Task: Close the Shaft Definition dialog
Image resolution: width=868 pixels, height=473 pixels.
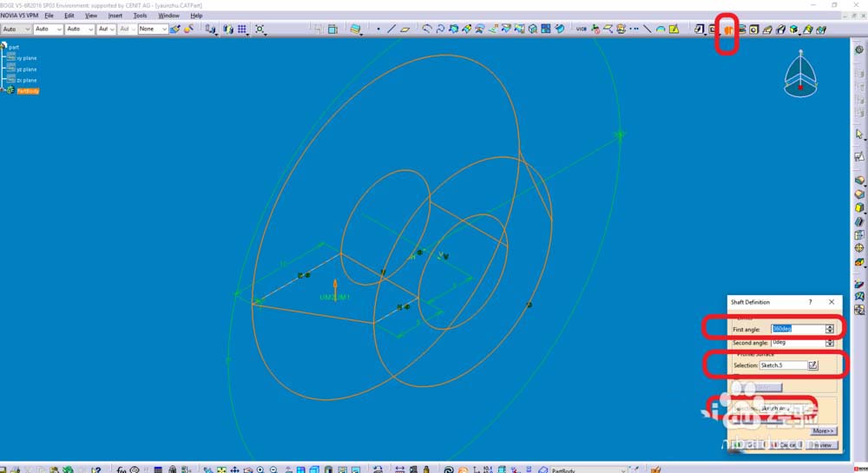Action: coord(832,302)
